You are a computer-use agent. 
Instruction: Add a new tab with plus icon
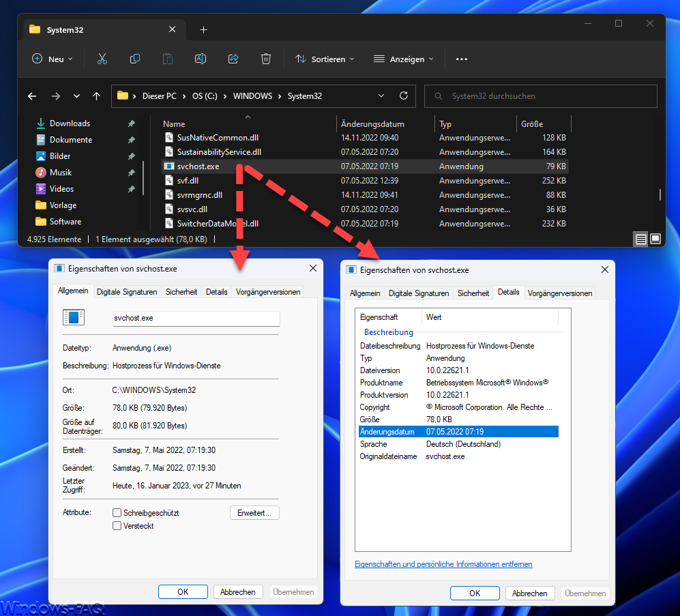[x=203, y=29]
